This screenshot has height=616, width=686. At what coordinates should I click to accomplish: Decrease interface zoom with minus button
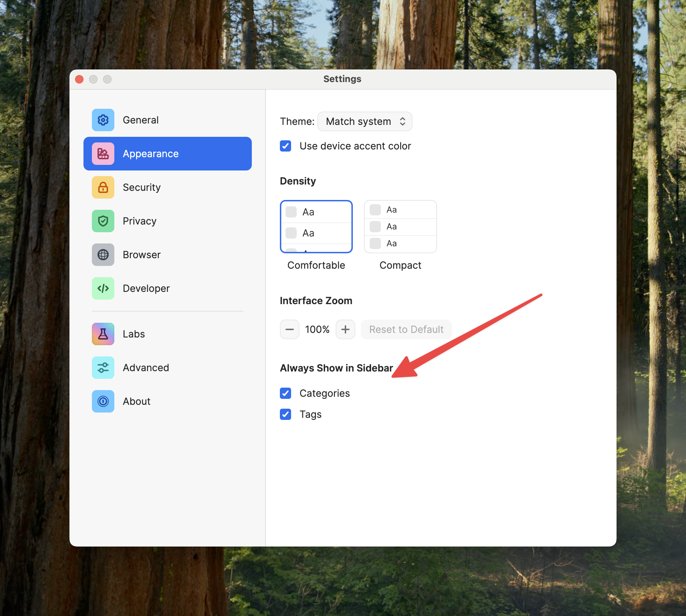pyautogui.click(x=290, y=329)
